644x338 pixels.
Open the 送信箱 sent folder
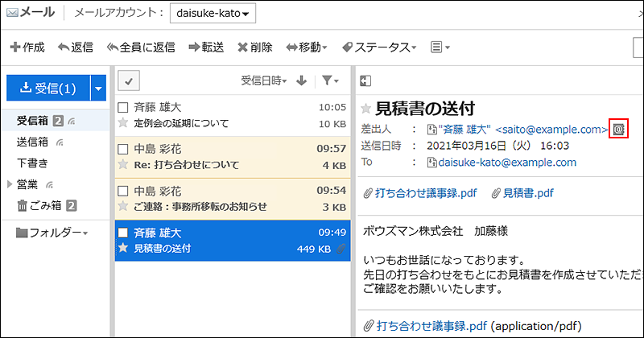pos(32,142)
